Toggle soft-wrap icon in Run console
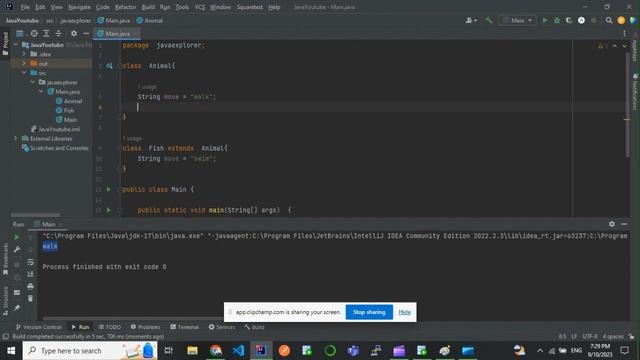 31,262
